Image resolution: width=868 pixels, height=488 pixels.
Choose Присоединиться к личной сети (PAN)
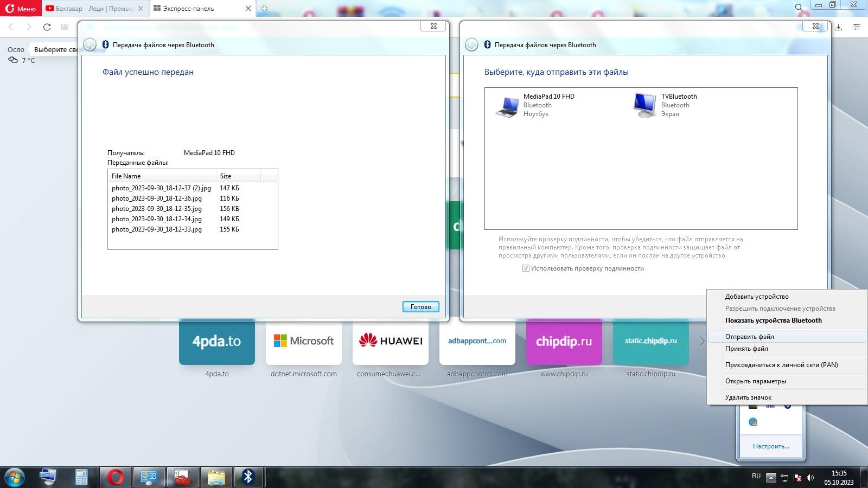[x=787, y=365]
